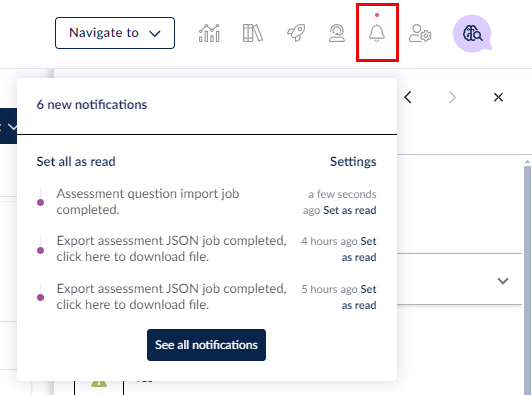Open notification Settings link

click(x=353, y=162)
